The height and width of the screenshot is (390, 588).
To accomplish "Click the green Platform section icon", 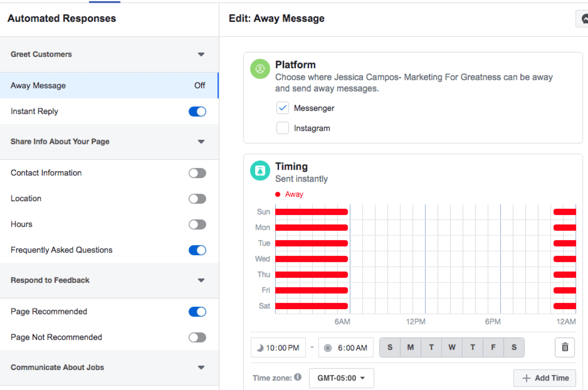I will point(260,69).
